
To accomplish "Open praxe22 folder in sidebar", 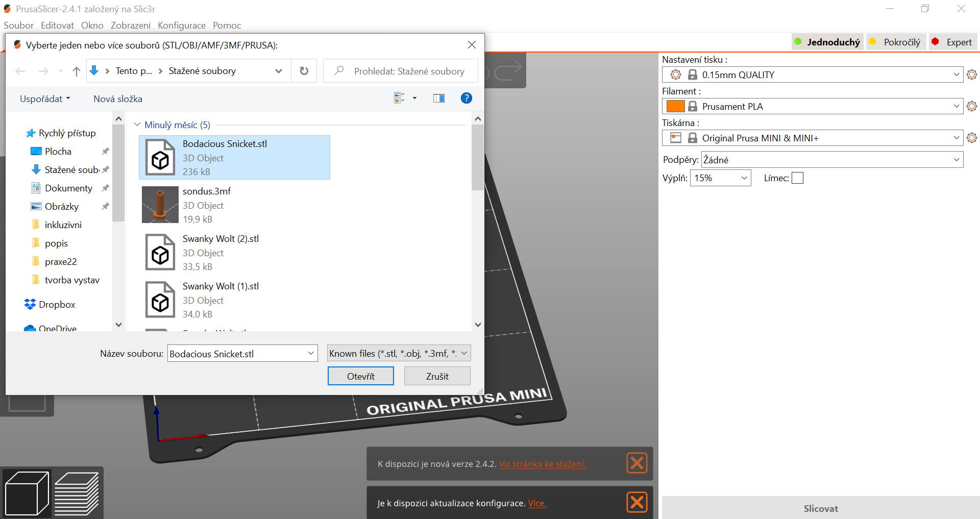I will tap(61, 262).
